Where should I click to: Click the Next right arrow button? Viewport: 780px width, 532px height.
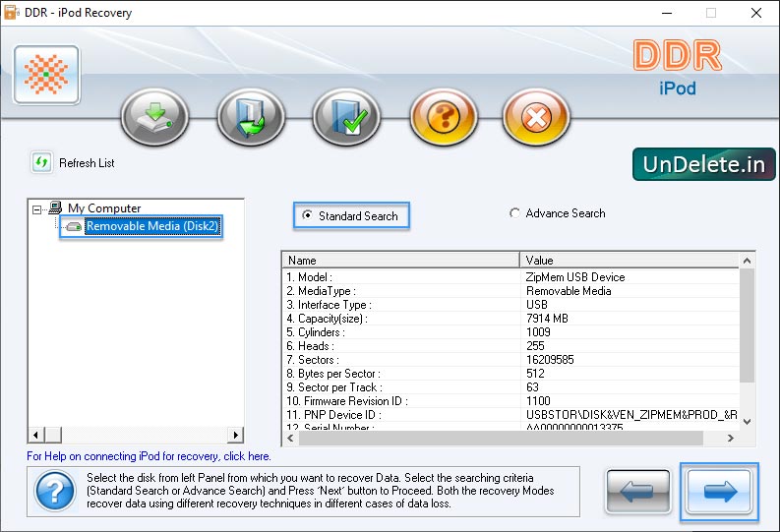(x=719, y=492)
